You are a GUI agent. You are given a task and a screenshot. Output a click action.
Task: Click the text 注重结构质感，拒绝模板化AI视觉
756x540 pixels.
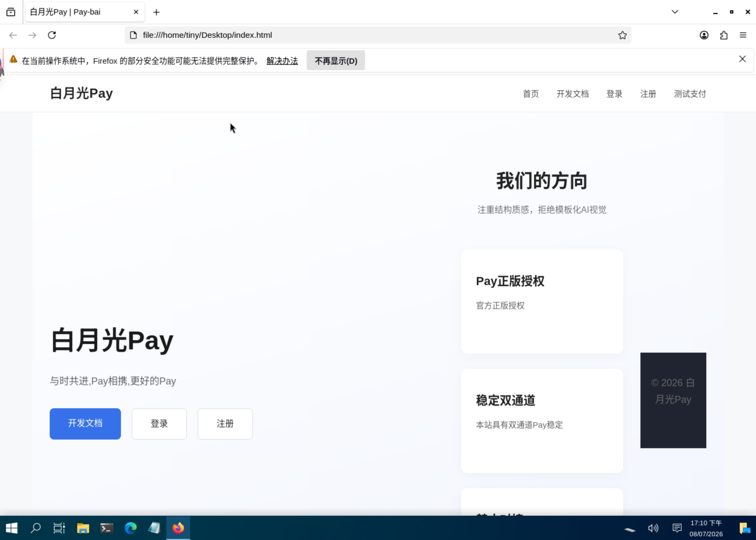542,210
